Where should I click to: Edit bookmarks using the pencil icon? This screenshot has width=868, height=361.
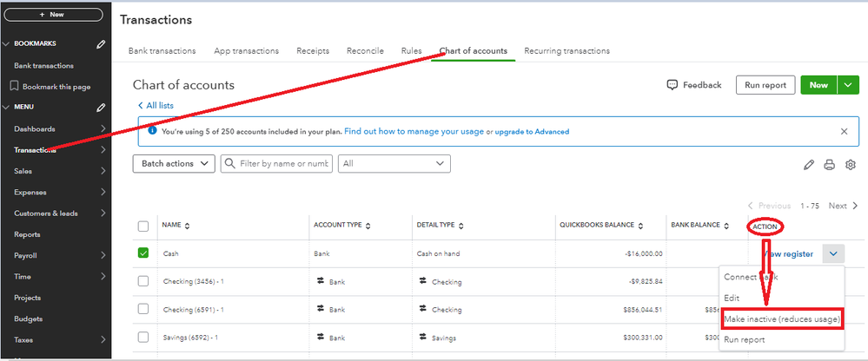point(101,43)
